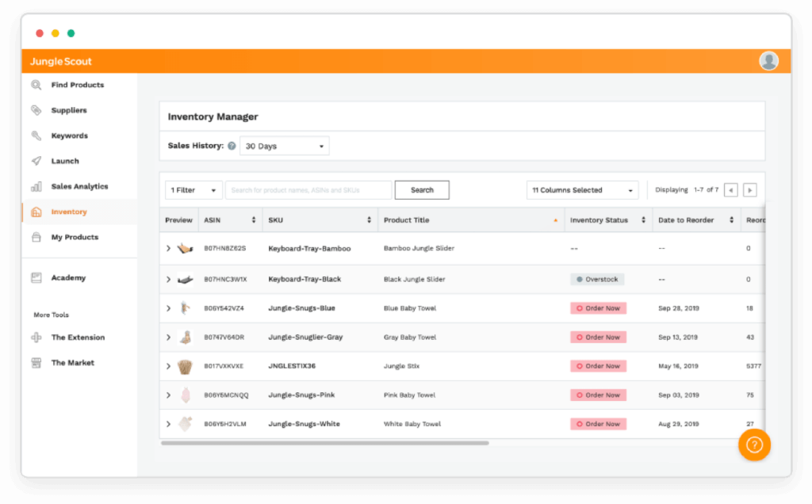Click the Inventory warehouse icon
The height and width of the screenshot is (504, 812).
[36, 212]
